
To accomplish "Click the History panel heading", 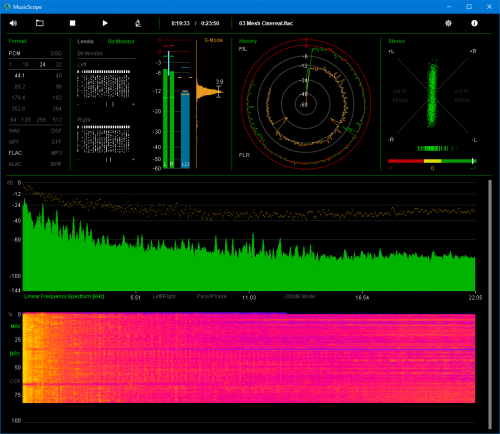I will point(248,41).
